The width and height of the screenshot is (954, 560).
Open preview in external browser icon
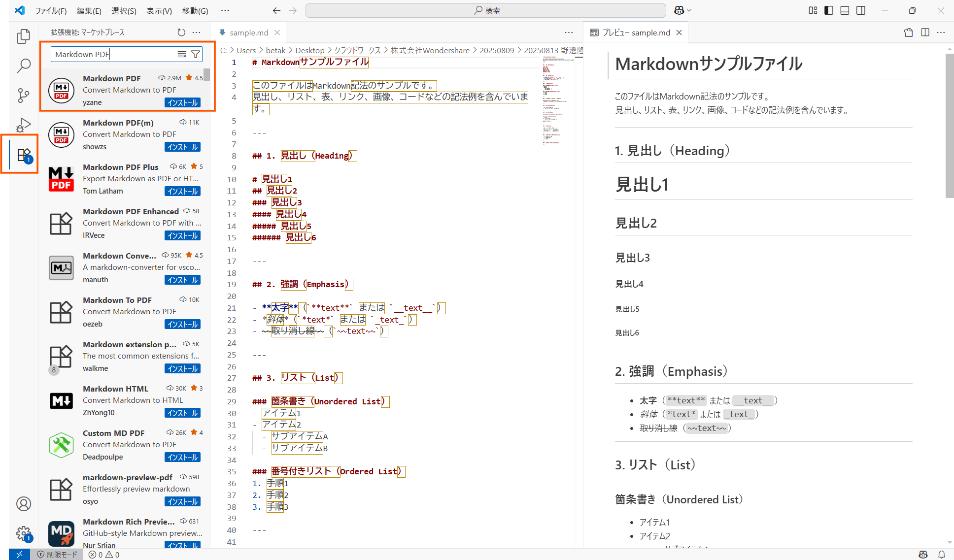tap(908, 32)
